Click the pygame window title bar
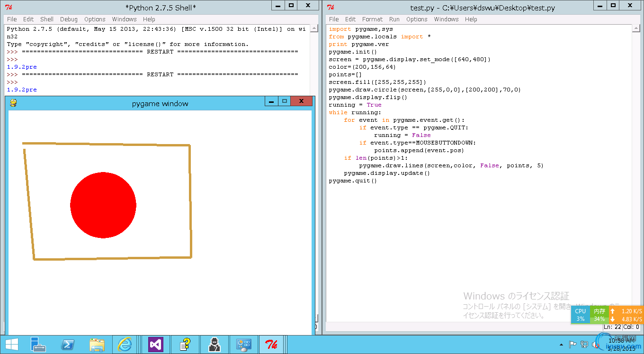The width and height of the screenshot is (644, 354). [160, 103]
